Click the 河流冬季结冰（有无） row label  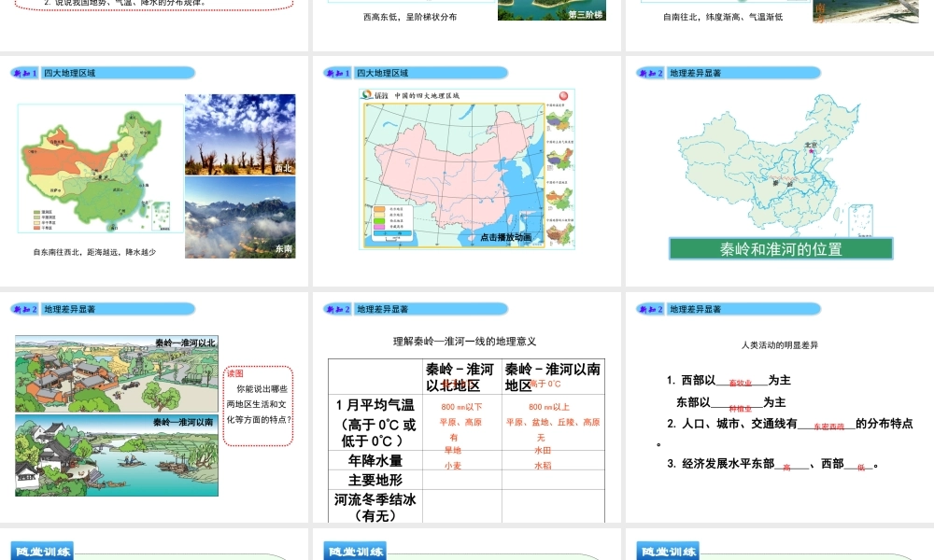(375, 508)
